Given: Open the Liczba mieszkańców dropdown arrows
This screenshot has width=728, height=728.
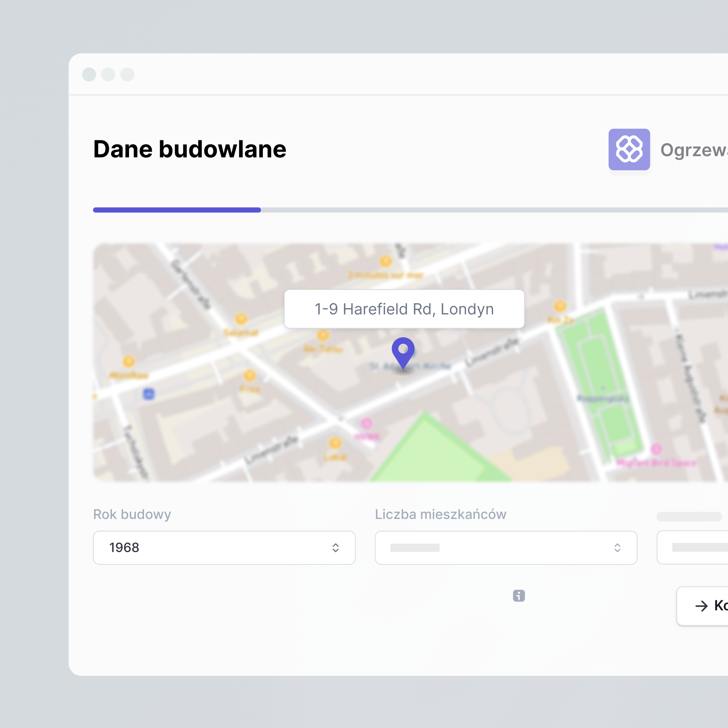Looking at the screenshot, I should [x=617, y=548].
